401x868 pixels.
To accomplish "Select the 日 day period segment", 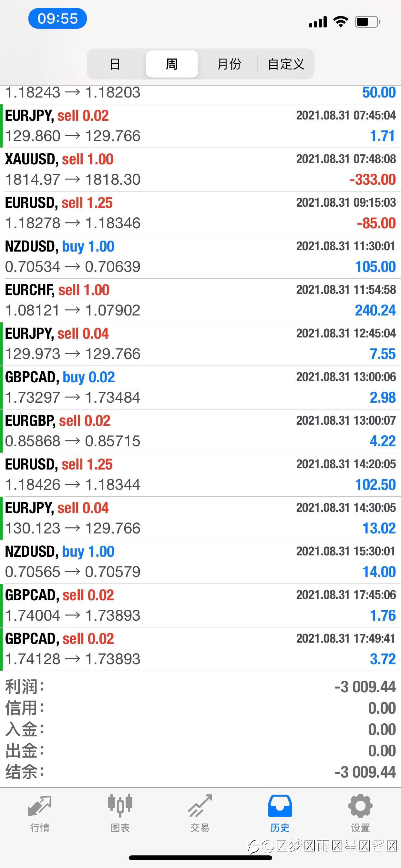I will tap(115, 64).
